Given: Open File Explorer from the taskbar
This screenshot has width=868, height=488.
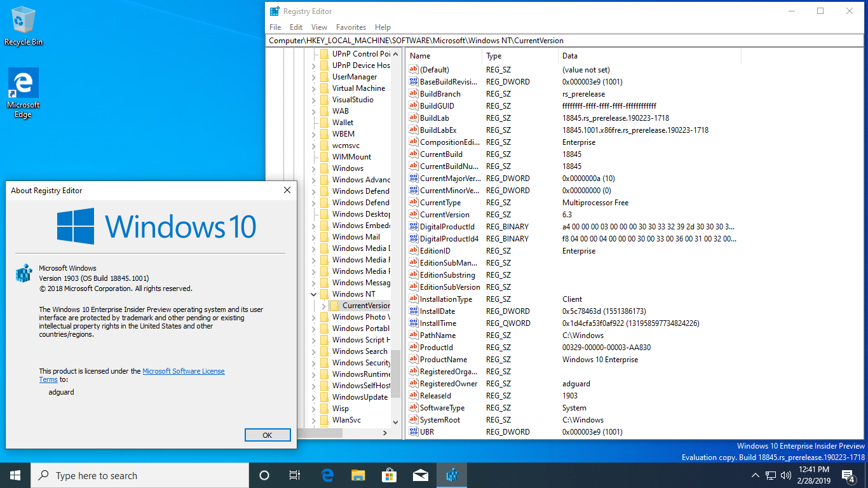Looking at the screenshot, I should coord(358,475).
